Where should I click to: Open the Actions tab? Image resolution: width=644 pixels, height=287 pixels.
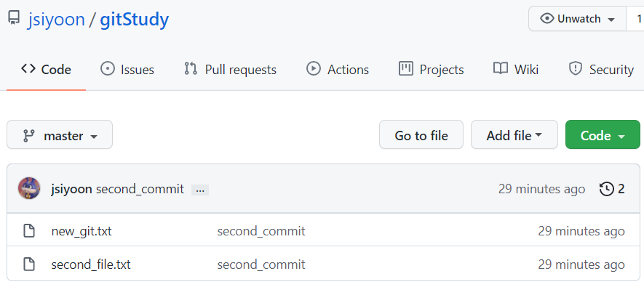338,69
